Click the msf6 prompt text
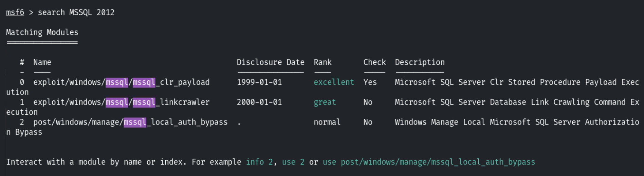The image size is (644, 176). click(x=15, y=13)
